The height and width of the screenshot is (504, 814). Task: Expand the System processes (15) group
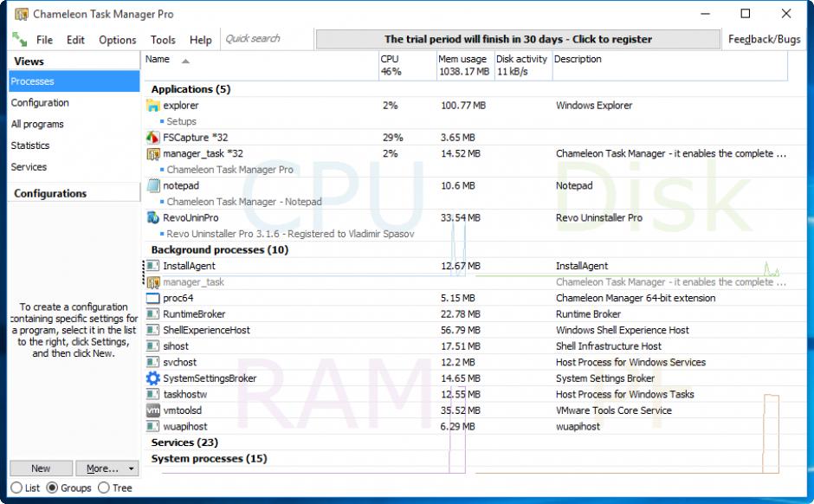click(209, 459)
